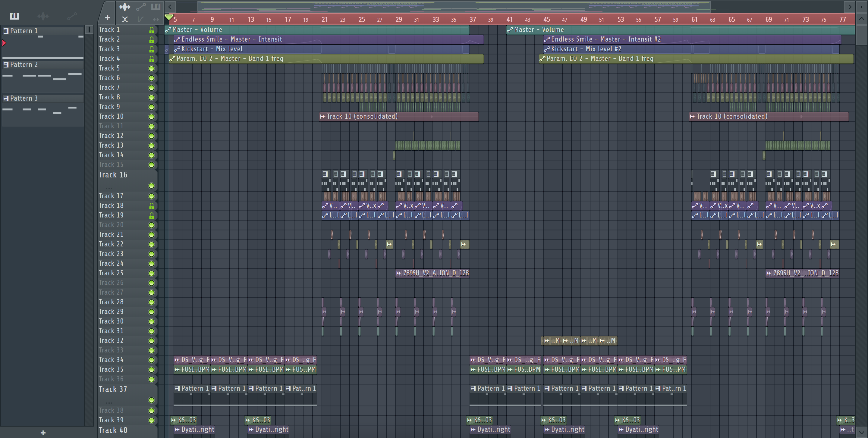Mute Track 39 with its green light
The width and height of the screenshot is (868, 438).
tap(152, 420)
